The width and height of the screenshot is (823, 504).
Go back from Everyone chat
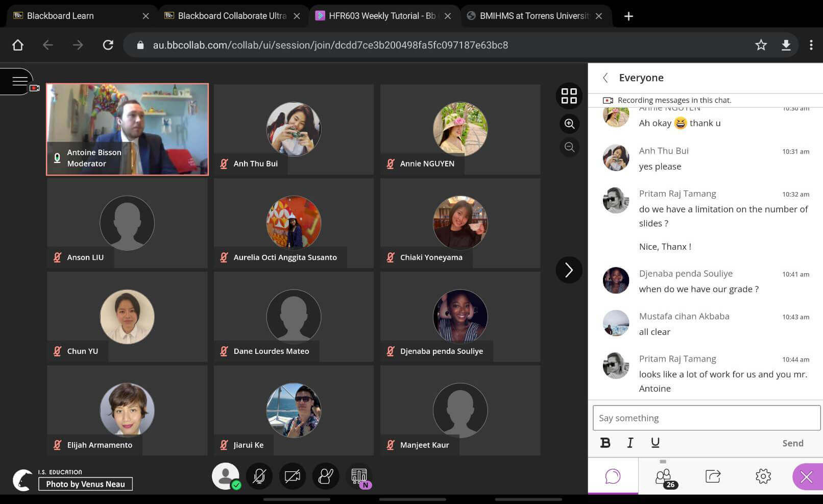coord(606,78)
